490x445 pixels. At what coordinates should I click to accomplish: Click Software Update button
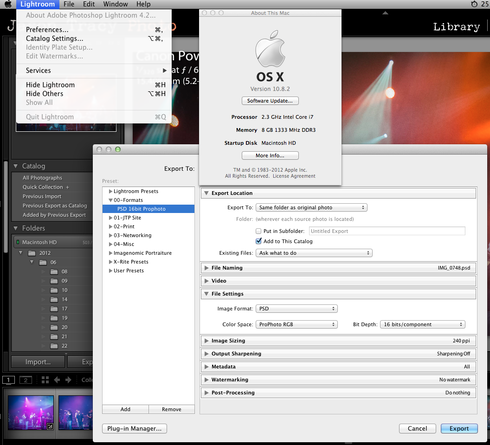270,101
